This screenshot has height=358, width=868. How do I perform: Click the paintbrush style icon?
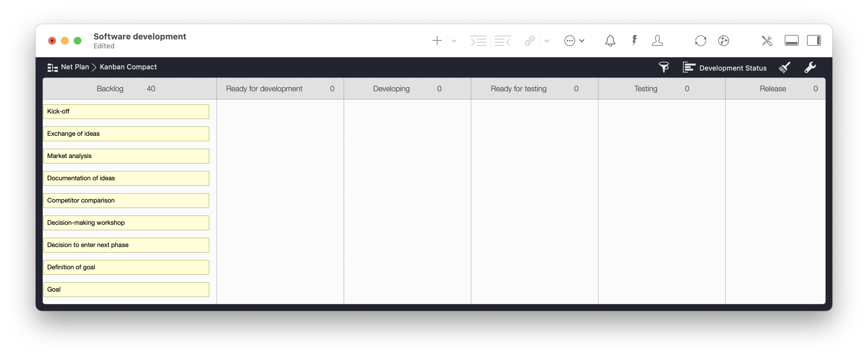(x=784, y=67)
